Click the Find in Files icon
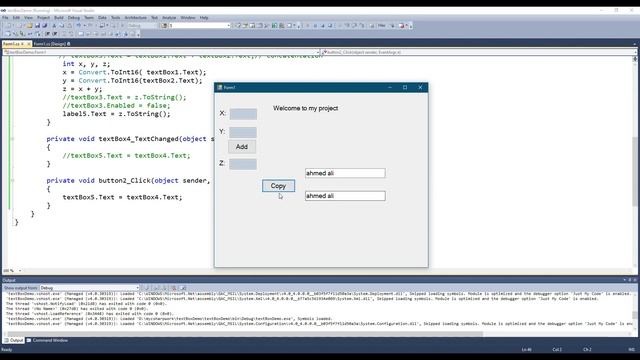Viewport: 640px width, 360px height. click(x=164, y=25)
